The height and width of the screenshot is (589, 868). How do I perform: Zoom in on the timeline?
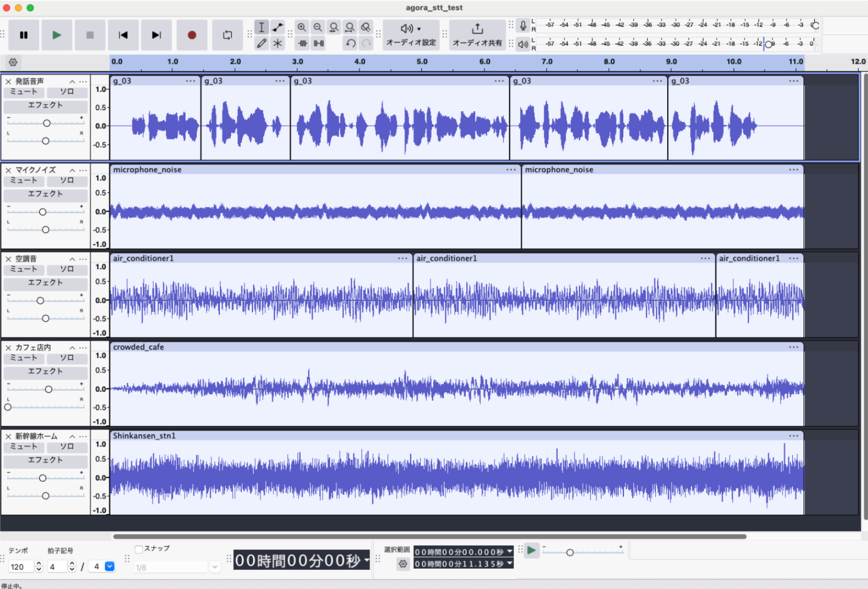(302, 28)
